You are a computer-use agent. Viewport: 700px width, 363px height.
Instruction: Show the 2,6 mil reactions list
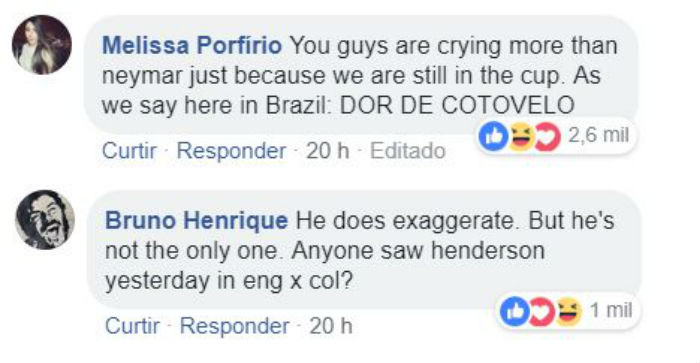pos(598,135)
